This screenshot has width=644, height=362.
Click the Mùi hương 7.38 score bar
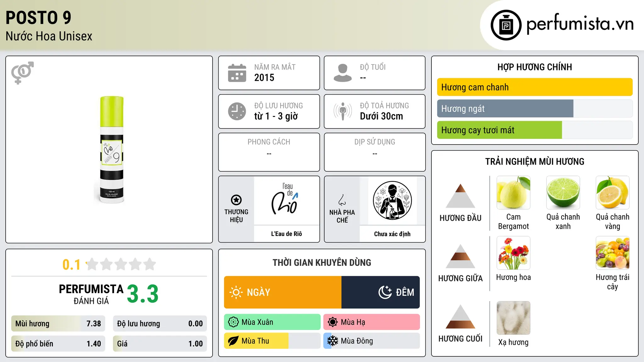coord(58,324)
